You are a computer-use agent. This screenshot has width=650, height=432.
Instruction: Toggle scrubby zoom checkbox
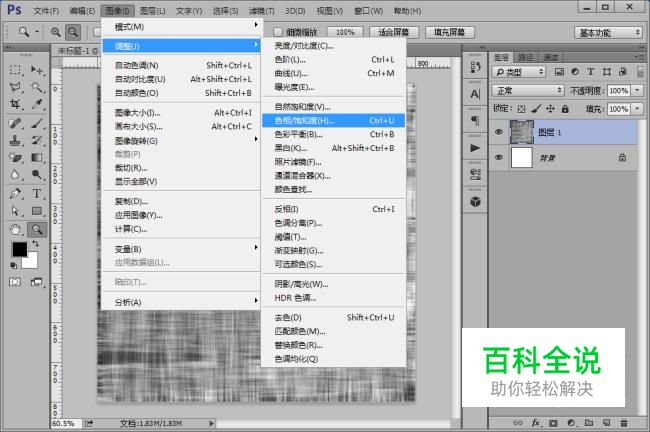278,32
